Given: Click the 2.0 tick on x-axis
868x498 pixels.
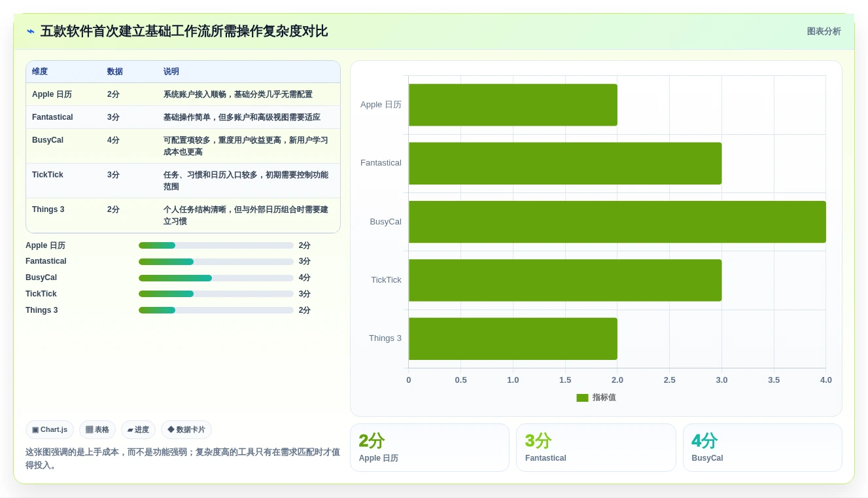Looking at the screenshot, I should point(617,380).
